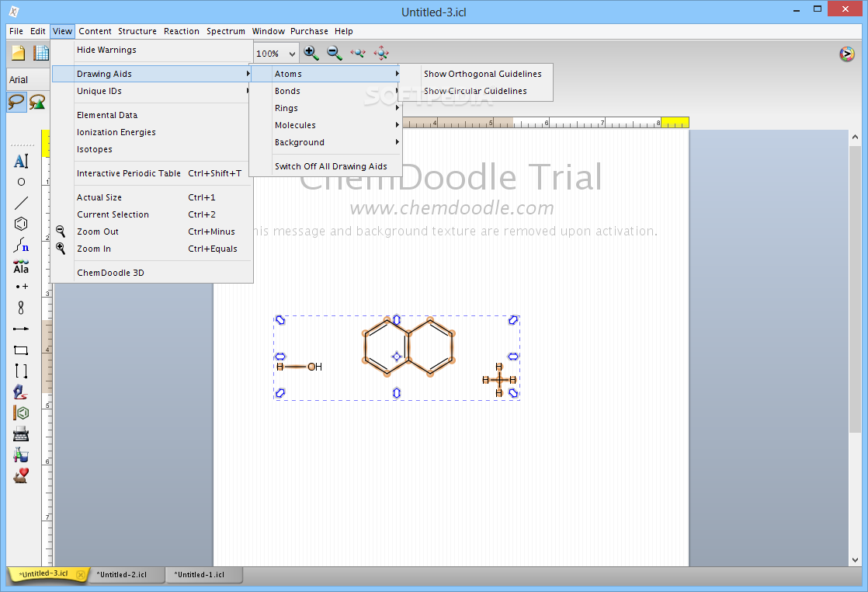Open the Spectrum menu
Image resolution: width=868 pixels, height=592 pixels.
[226, 31]
